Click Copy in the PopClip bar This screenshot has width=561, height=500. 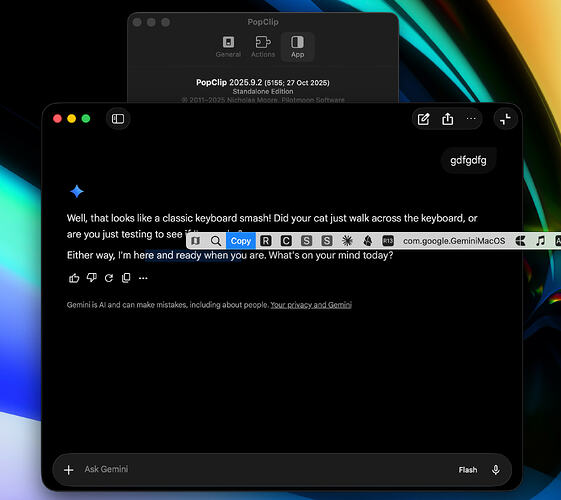[x=241, y=241]
